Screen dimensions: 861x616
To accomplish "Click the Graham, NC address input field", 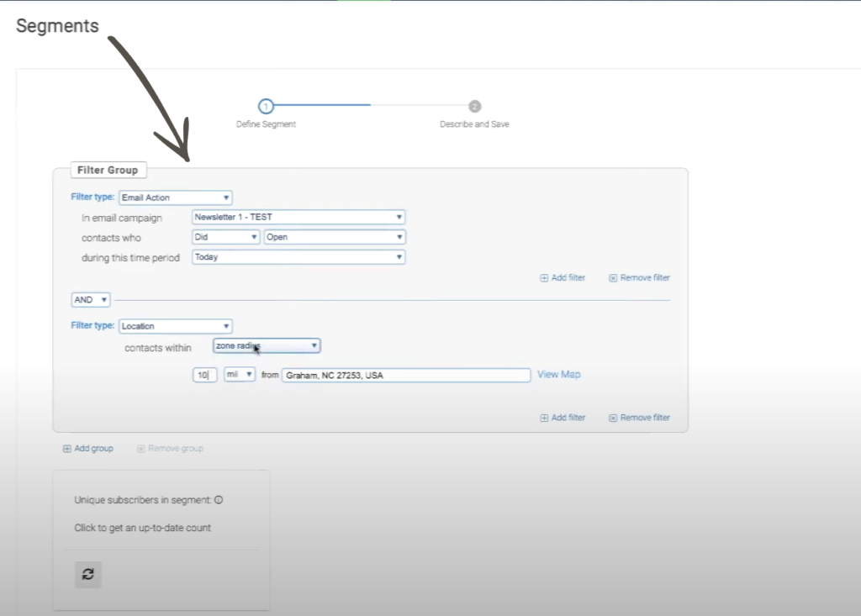I will tap(406, 375).
